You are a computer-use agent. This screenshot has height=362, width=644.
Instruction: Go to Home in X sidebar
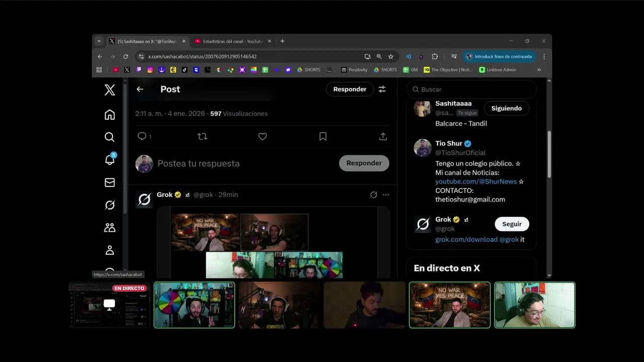pos(110,115)
